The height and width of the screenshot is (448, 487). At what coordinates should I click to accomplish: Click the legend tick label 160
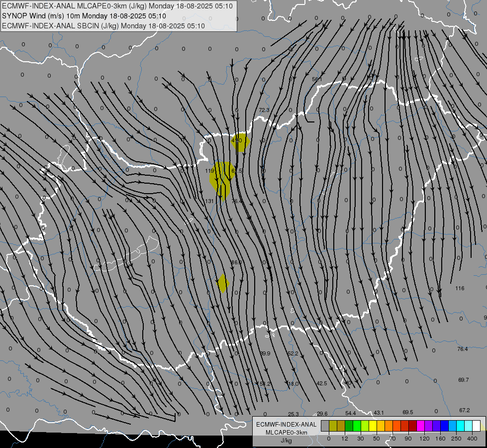pyautogui.click(x=440, y=439)
